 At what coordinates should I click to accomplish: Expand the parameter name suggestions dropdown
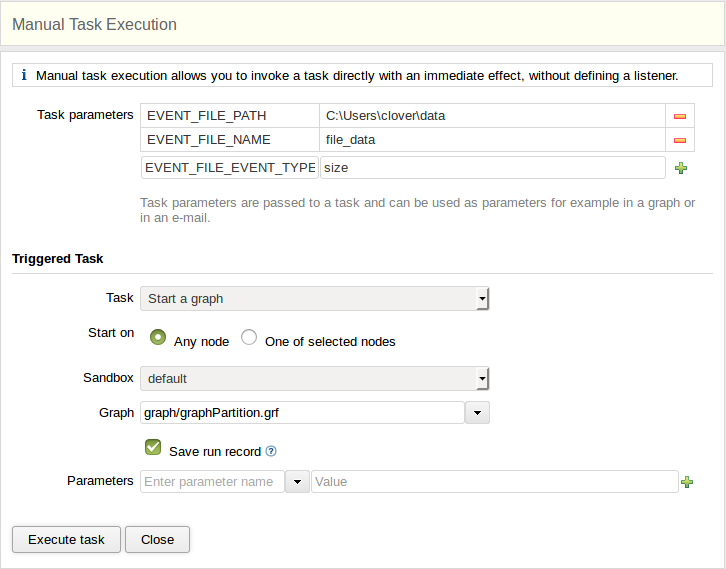(x=297, y=482)
